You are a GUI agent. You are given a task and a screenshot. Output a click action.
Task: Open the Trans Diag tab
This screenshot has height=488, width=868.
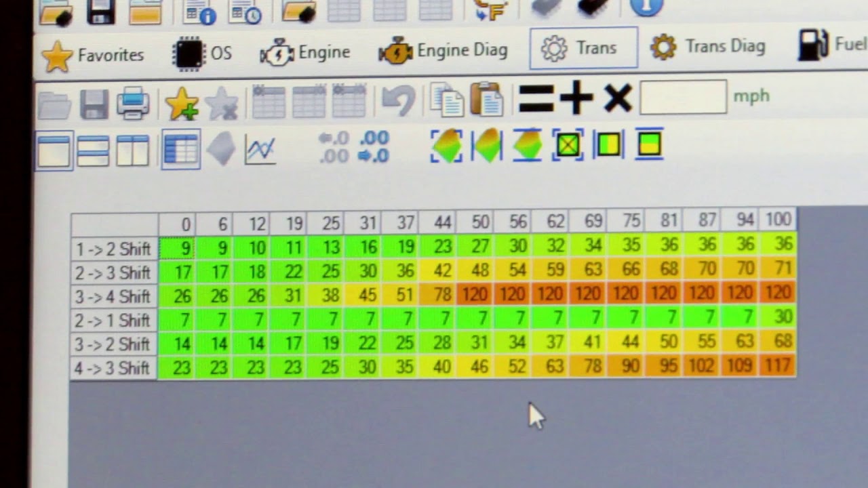(708, 46)
